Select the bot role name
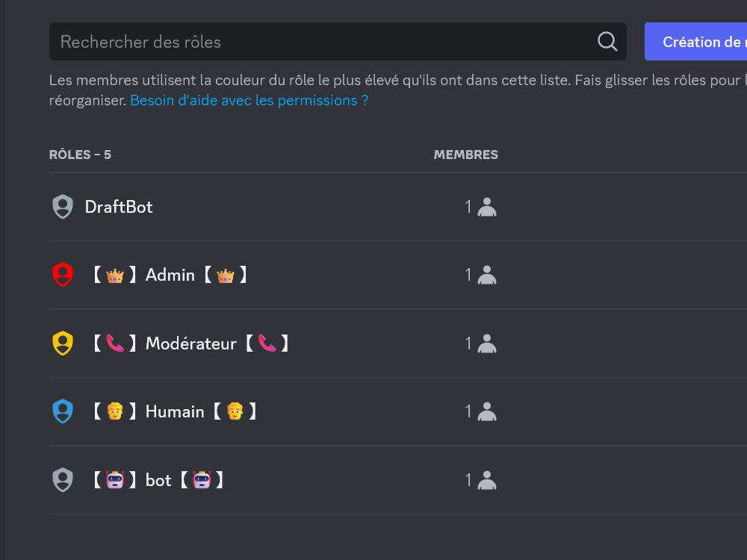Screen dimensions: 747x560 tap(158, 480)
